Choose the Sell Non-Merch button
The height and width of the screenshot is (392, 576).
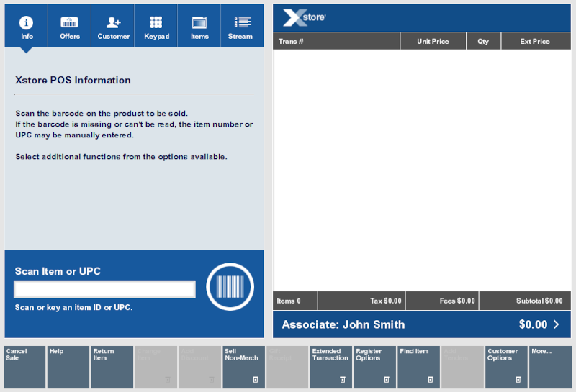tap(243, 367)
